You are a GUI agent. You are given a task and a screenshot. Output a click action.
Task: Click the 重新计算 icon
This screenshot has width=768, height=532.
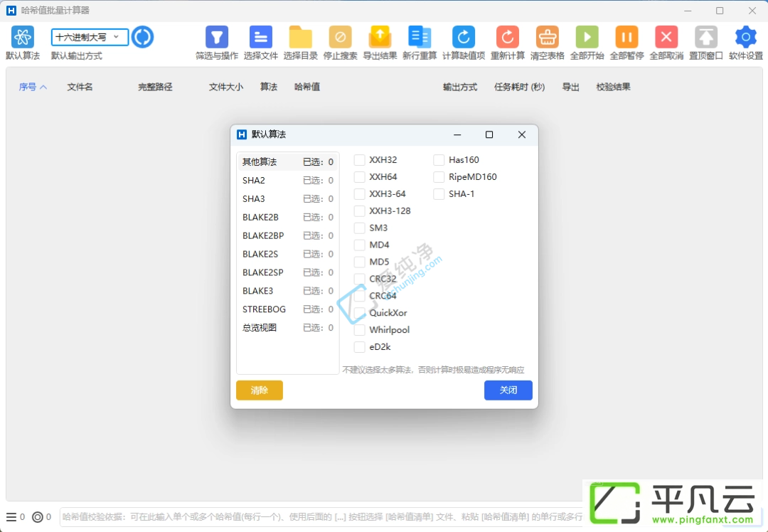[x=508, y=37]
